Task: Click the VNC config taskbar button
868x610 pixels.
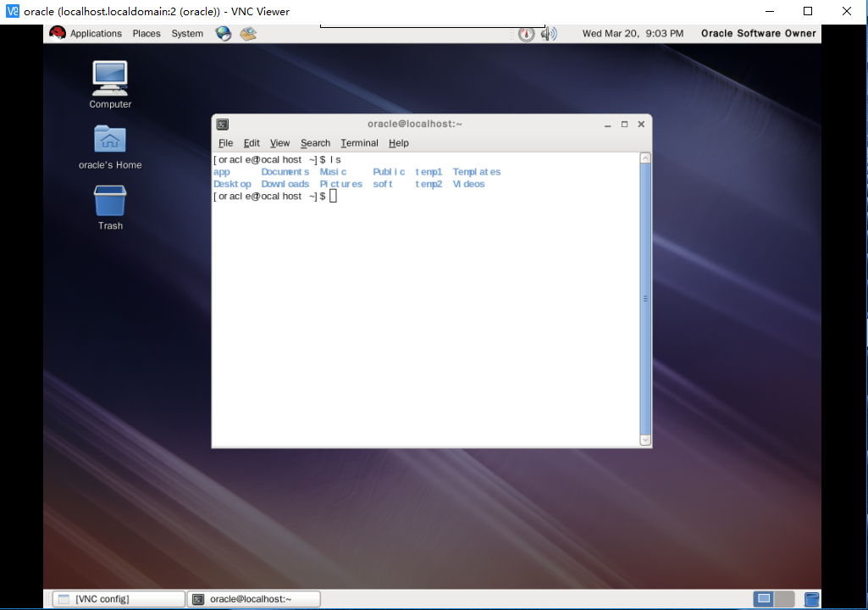Action: click(x=119, y=599)
